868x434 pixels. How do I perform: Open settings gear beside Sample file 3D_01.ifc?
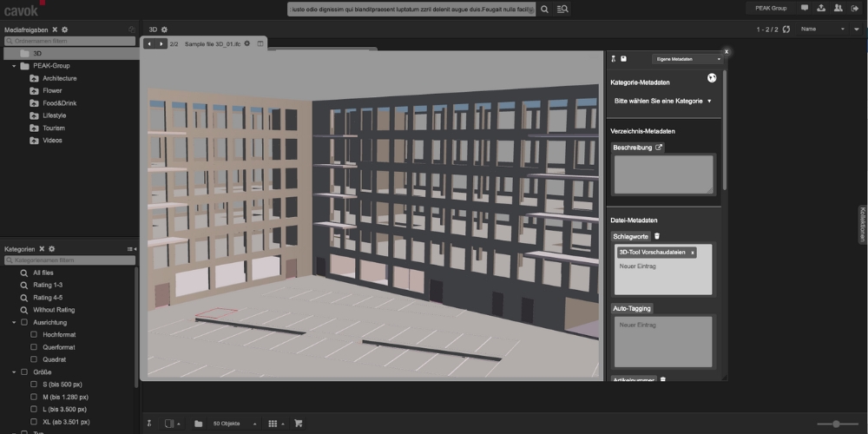pyautogui.click(x=247, y=43)
